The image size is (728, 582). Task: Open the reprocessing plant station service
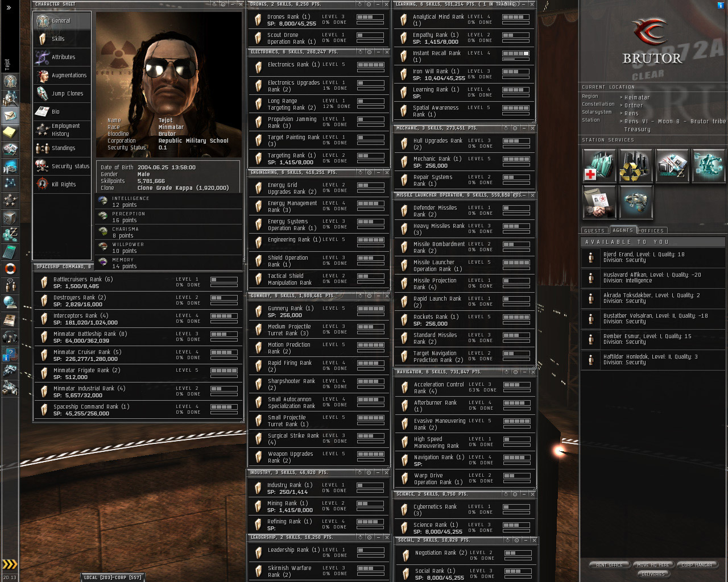635,165
